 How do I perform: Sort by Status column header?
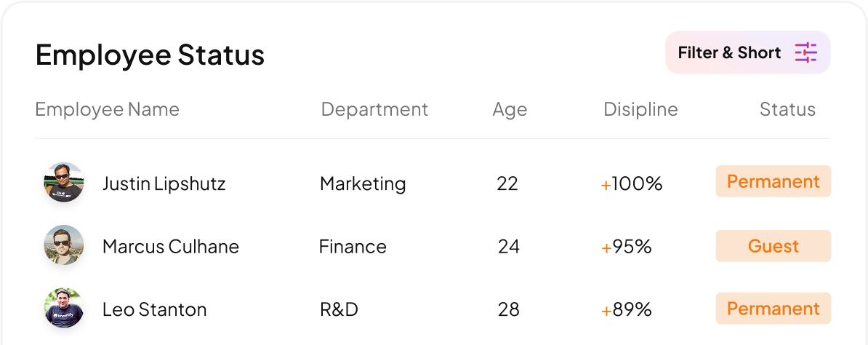(x=787, y=109)
